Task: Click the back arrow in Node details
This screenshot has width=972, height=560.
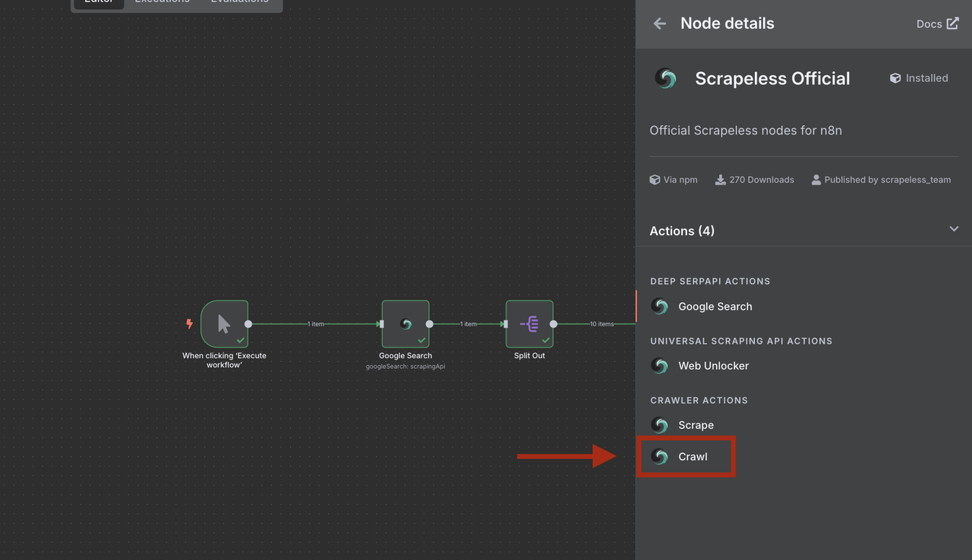Action: click(x=660, y=24)
